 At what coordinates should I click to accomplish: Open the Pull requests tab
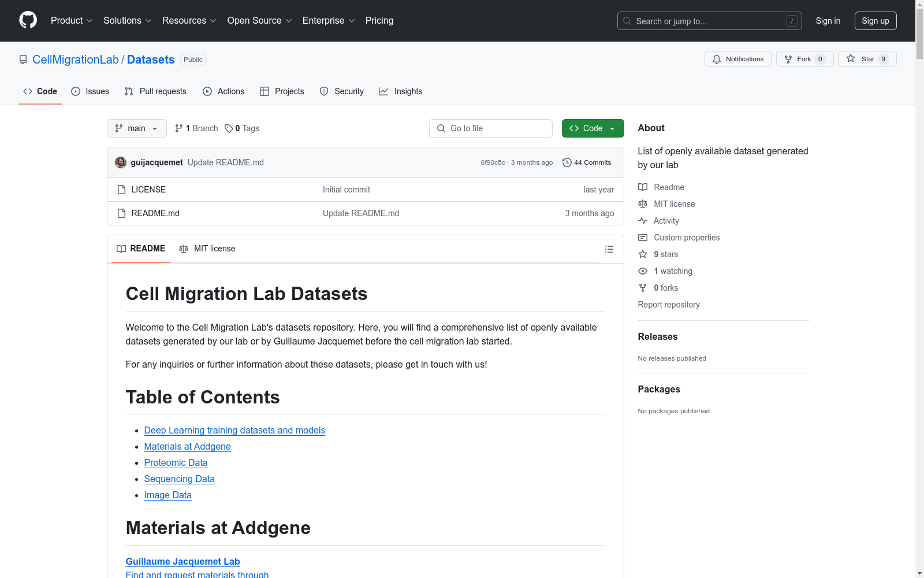click(155, 91)
